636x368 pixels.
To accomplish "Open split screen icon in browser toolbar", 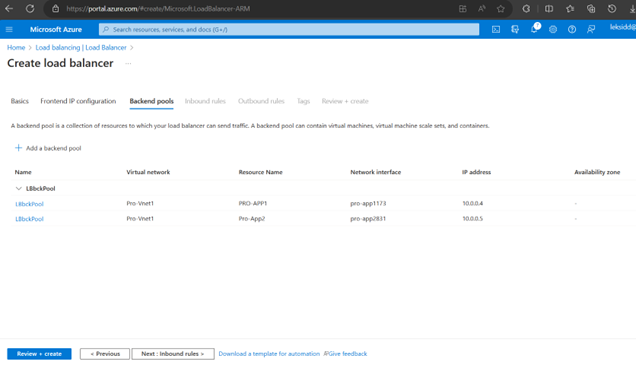I will coord(549,9).
